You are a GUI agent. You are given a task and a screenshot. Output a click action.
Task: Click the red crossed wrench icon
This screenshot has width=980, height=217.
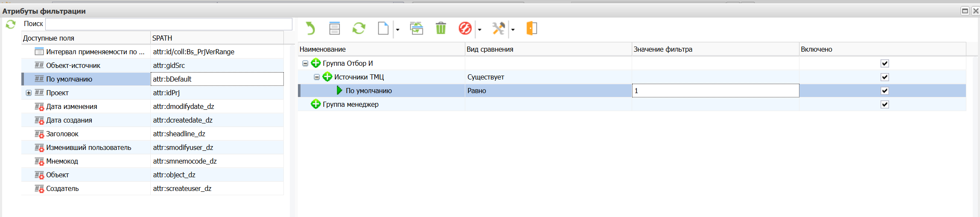click(465, 29)
